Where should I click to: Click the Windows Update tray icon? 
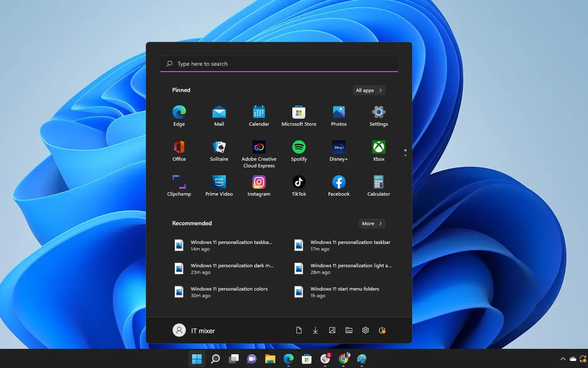click(x=583, y=359)
